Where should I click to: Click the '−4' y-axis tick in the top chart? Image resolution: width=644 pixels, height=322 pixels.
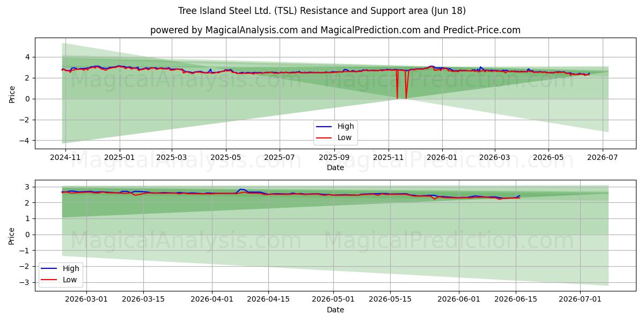26,141
